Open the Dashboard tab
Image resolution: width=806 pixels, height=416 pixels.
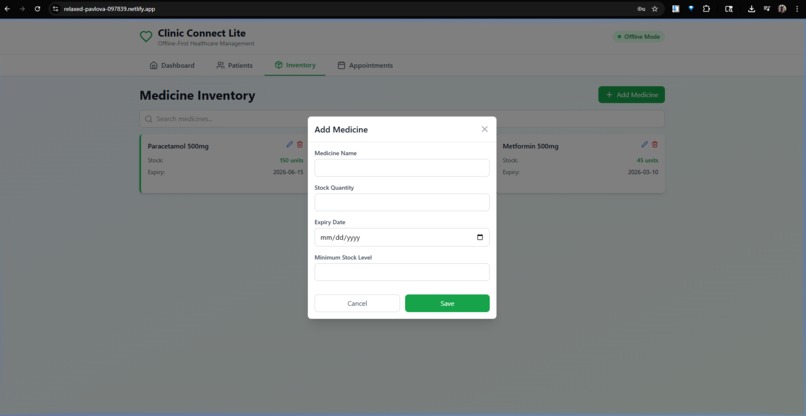click(172, 65)
